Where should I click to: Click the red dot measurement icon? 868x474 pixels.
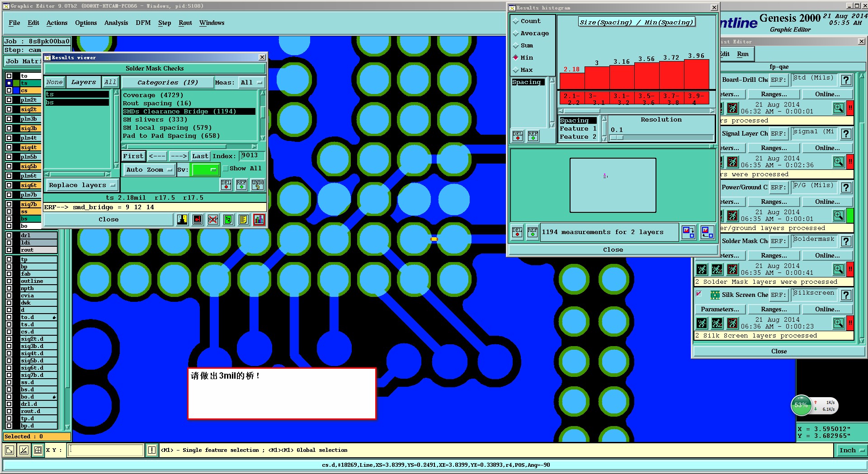click(x=198, y=220)
